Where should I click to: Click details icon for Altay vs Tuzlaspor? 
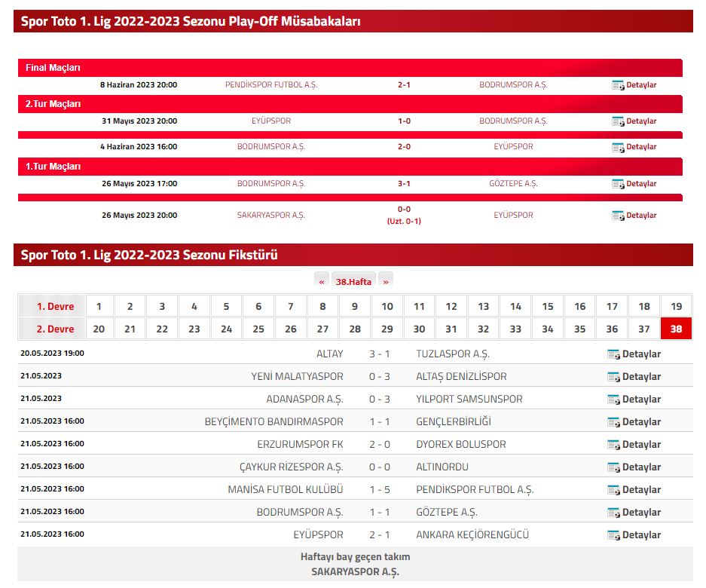click(613, 354)
